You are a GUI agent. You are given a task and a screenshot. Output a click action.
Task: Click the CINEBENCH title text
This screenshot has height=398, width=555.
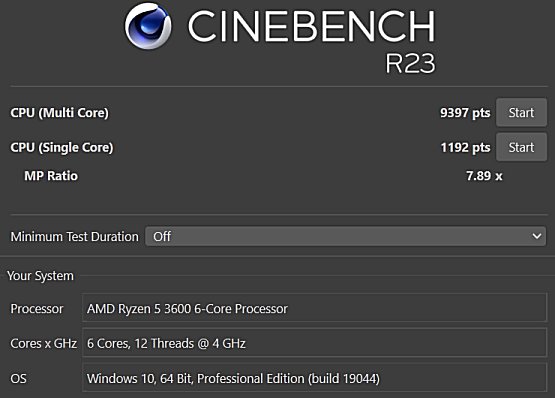311,26
